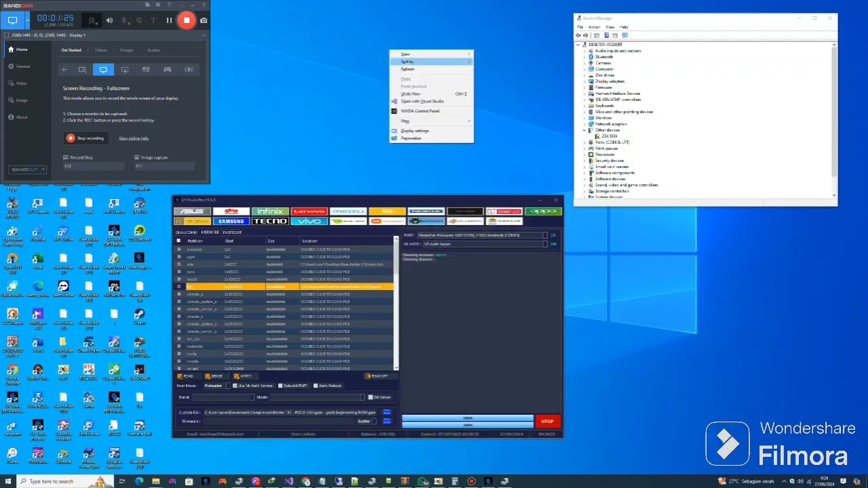Switch to the QUALCOMM tab

point(186,232)
